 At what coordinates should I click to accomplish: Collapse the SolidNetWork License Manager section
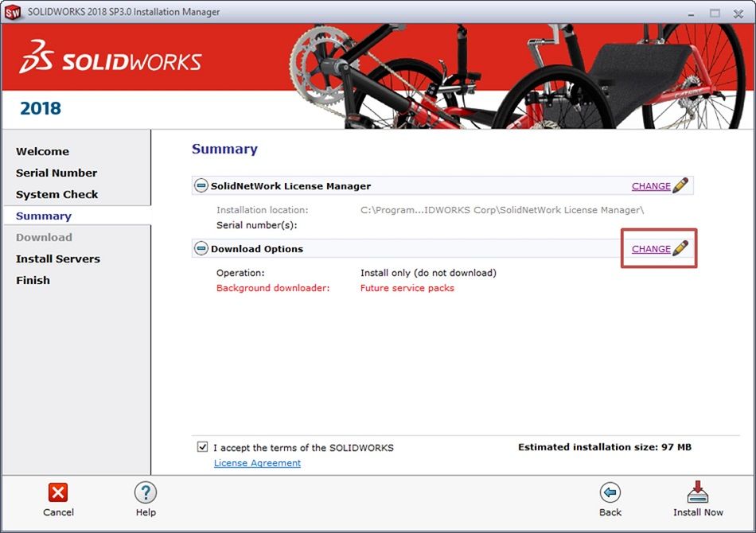pos(201,186)
